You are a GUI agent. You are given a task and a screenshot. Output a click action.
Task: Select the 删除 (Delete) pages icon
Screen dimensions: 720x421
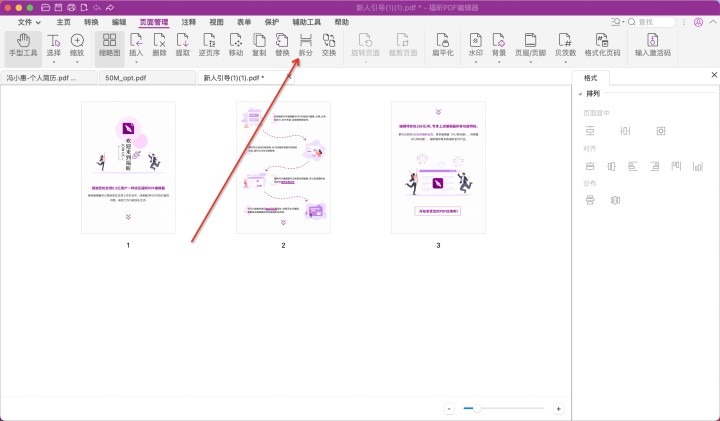159,44
